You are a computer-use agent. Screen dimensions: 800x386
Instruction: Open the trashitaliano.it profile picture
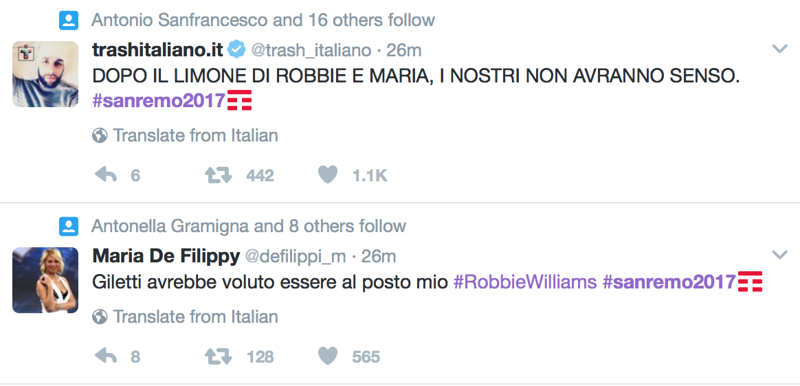[x=45, y=74]
